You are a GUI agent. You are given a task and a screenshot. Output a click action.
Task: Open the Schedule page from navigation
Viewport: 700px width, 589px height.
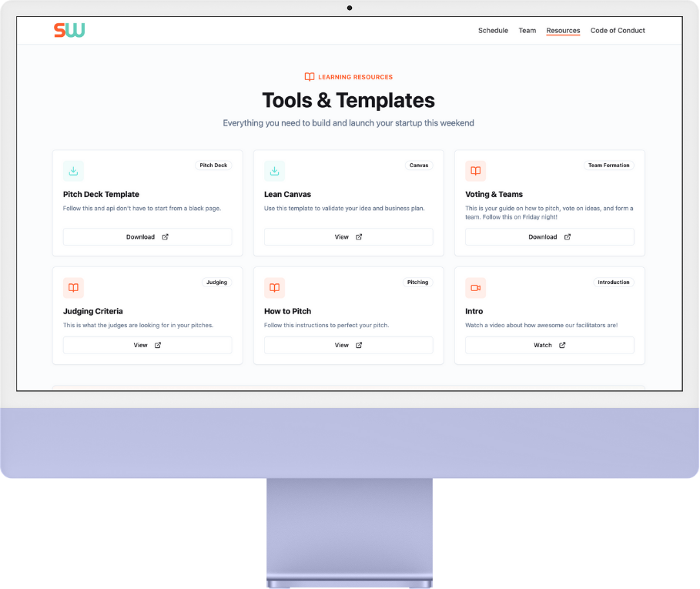click(x=493, y=31)
